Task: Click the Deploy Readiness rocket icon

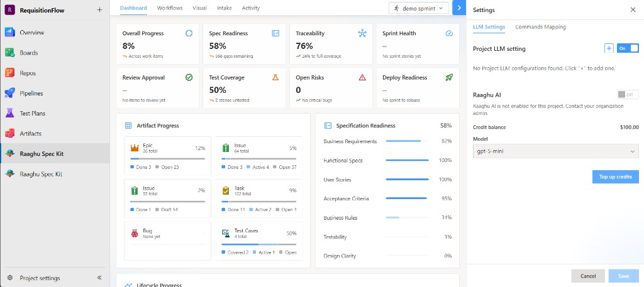Action: [449, 77]
